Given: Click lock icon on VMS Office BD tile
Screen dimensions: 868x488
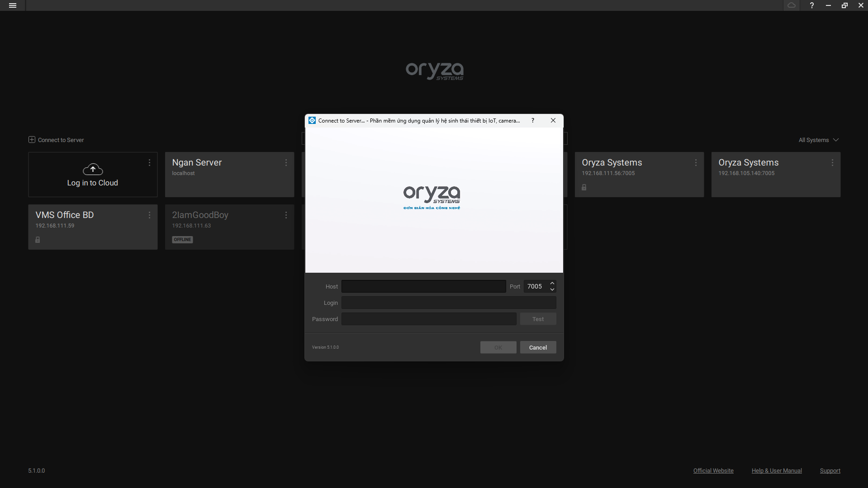Looking at the screenshot, I should pos(38,240).
